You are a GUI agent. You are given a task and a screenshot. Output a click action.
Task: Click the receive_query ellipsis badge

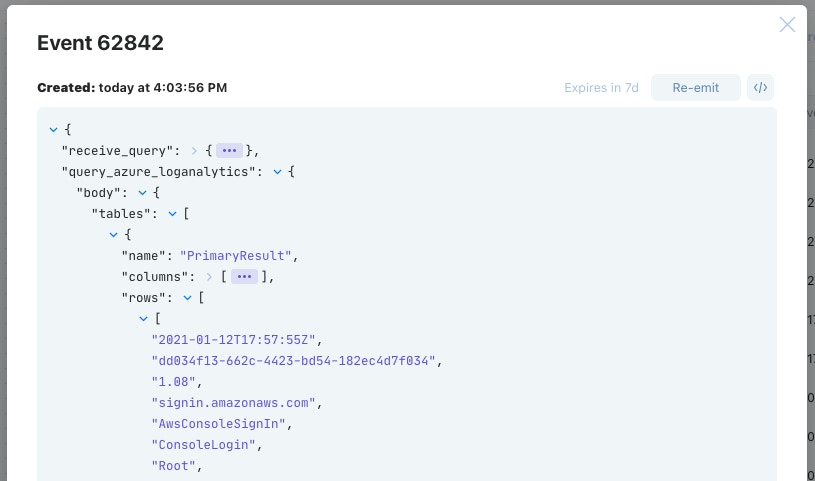click(x=230, y=151)
